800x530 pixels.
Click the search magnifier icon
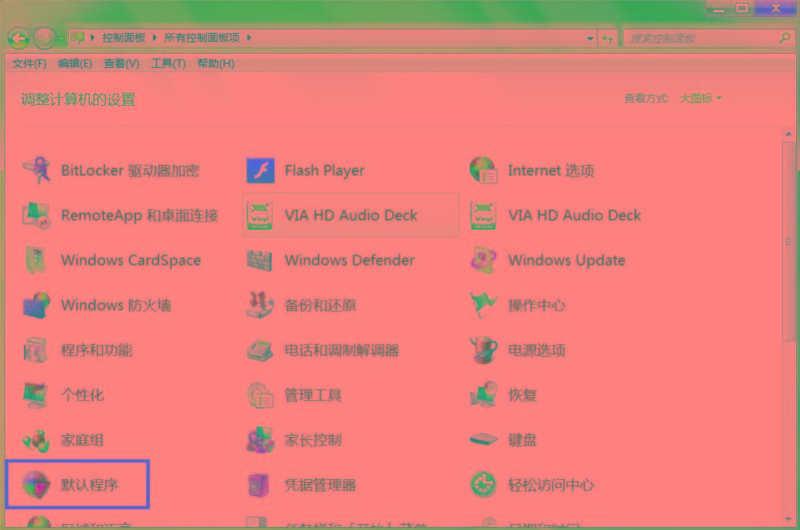point(785,38)
